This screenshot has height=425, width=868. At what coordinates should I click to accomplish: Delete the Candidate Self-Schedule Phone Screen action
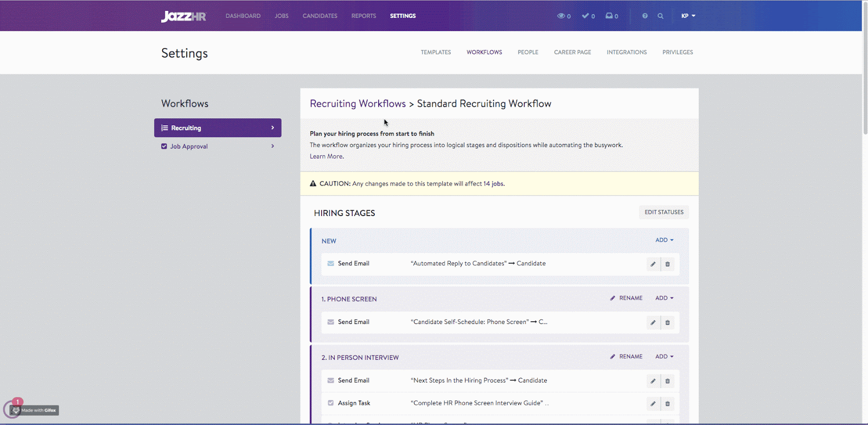(x=668, y=322)
